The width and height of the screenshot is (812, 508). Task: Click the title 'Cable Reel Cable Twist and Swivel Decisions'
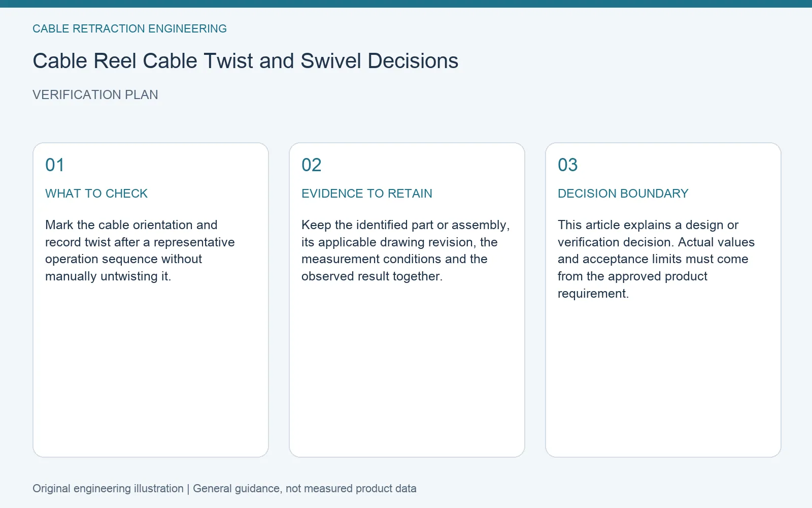click(x=246, y=61)
